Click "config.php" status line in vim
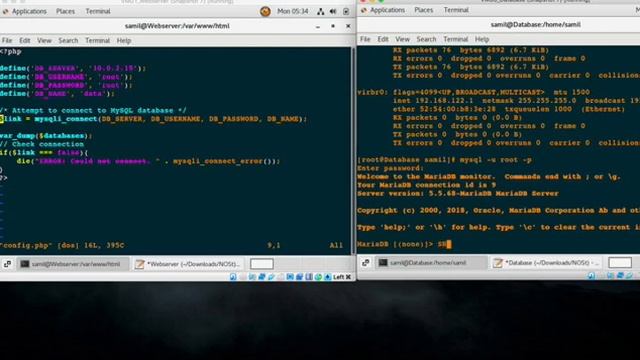The image size is (640, 360). [x=62, y=245]
